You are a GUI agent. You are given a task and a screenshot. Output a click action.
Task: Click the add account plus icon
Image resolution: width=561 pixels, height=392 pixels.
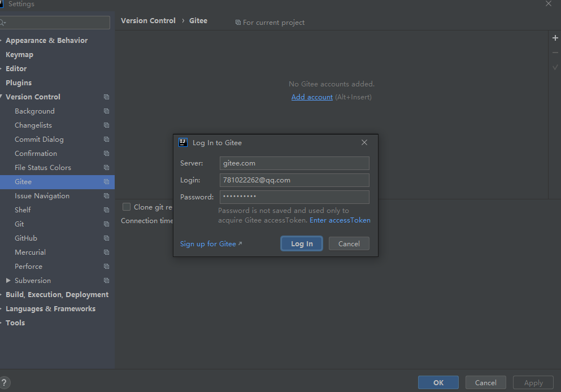555,38
